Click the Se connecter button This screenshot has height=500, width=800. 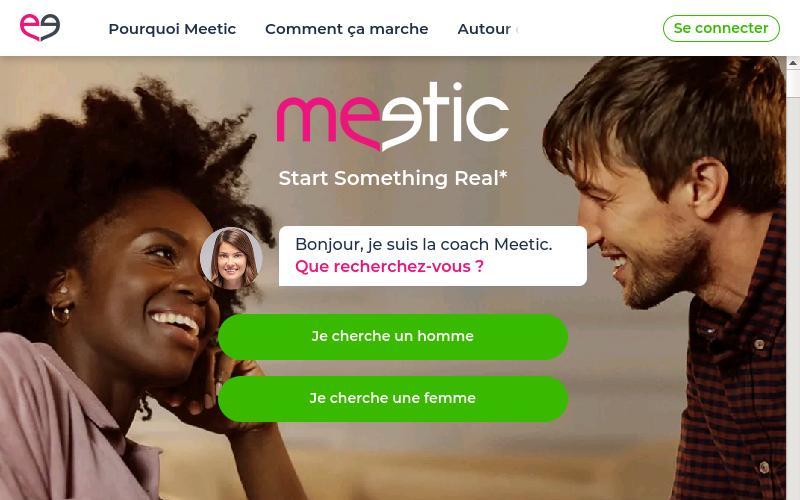[x=721, y=28]
